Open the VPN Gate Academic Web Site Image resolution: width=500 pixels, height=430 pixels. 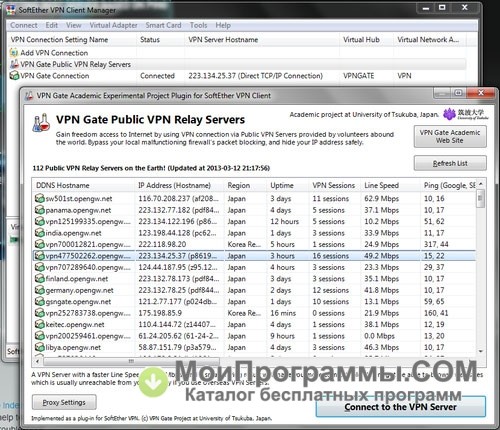[x=450, y=137]
